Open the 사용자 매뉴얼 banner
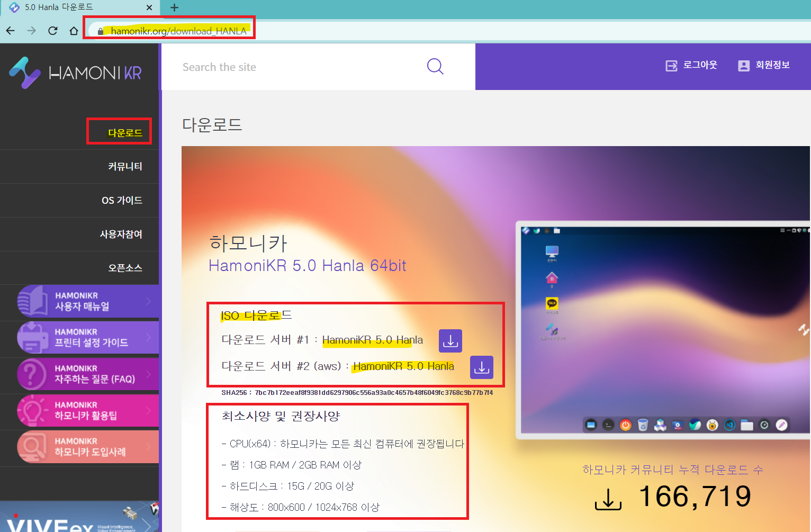Viewport: 811px width, 532px height. [x=88, y=301]
